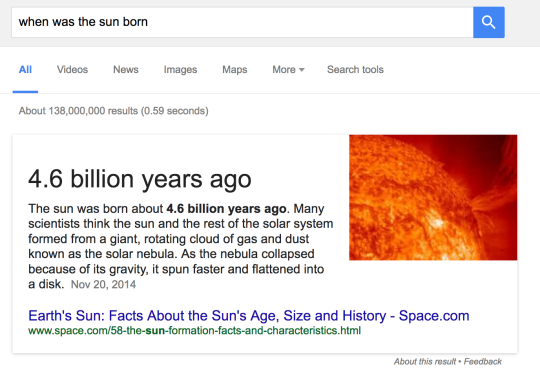Image resolution: width=540 pixels, height=370 pixels.
Task: Open the 'Earth's Sun: Facts About the Sun's Age' link
Action: tap(249, 316)
